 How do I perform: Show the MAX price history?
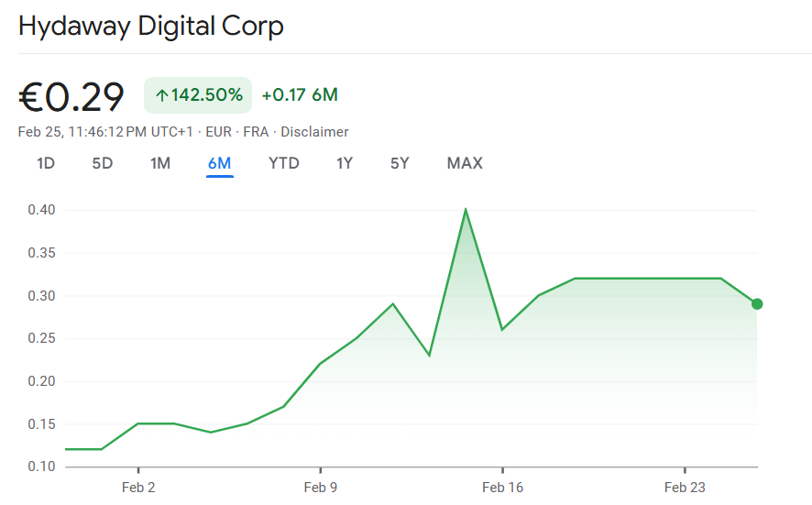coord(465,164)
